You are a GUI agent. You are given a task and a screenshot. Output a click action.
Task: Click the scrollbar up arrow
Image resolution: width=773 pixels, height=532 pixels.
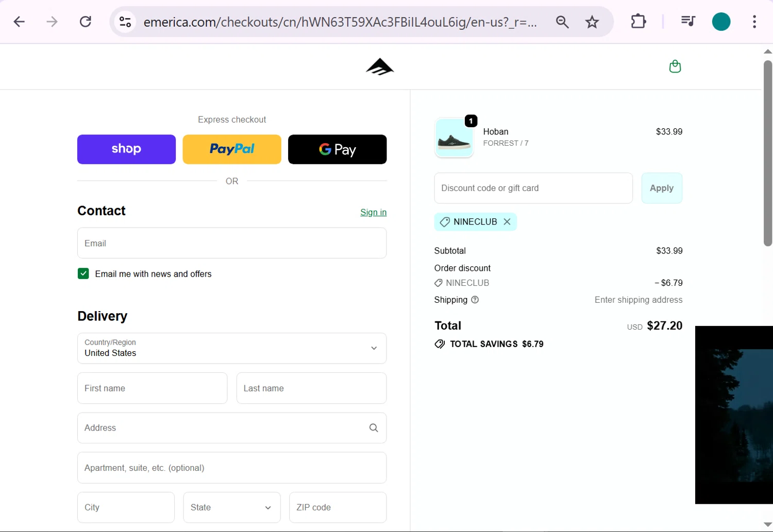[x=768, y=52]
